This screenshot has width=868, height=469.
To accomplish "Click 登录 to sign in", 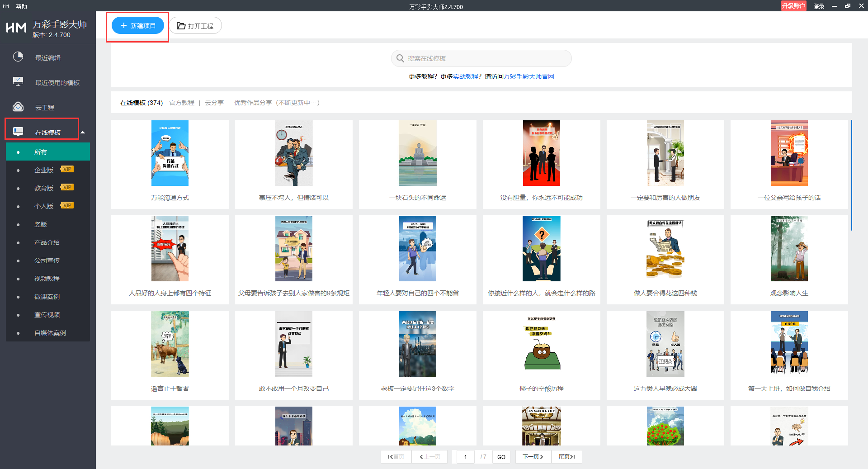I will coord(819,6).
